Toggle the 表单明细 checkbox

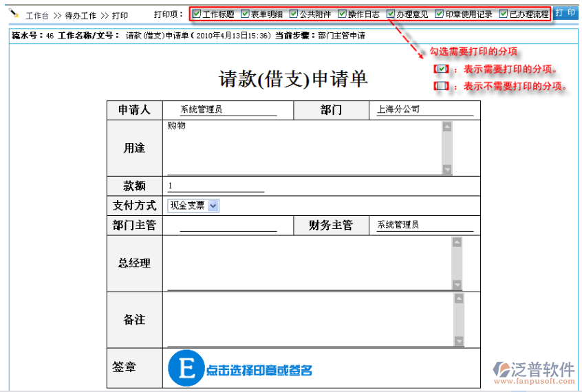tap(245, 14)
